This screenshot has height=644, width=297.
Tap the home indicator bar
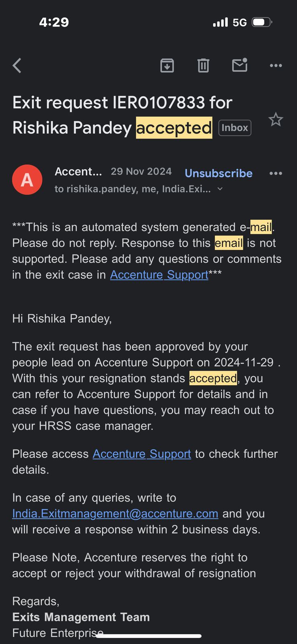click(x=148, y=636)
